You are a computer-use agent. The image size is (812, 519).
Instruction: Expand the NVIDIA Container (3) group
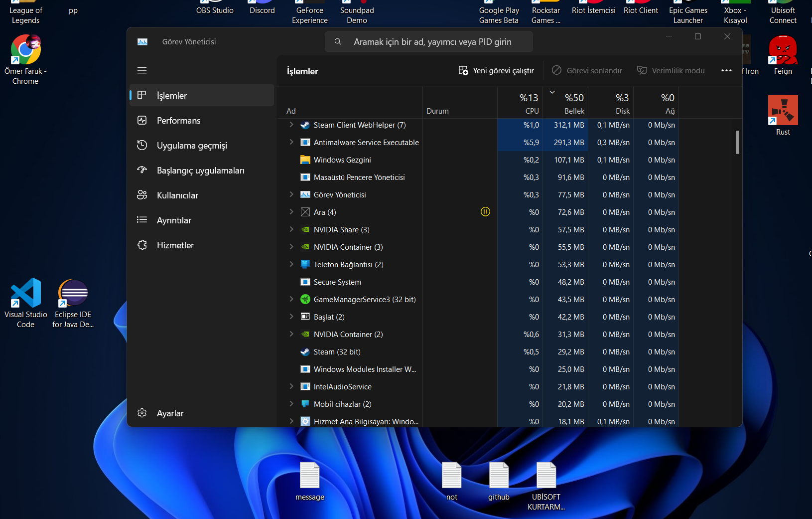pos(291,247)
